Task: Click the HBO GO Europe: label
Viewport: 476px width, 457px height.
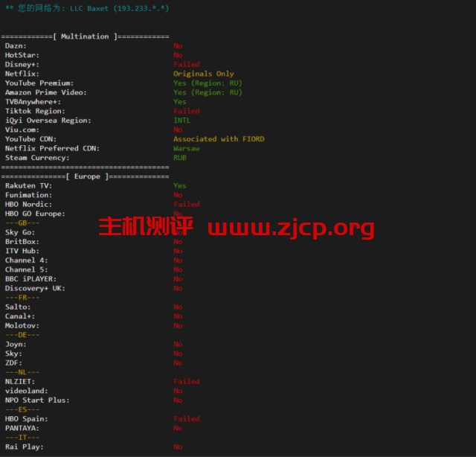Action: pyautogui.click(x=35, y=214)
